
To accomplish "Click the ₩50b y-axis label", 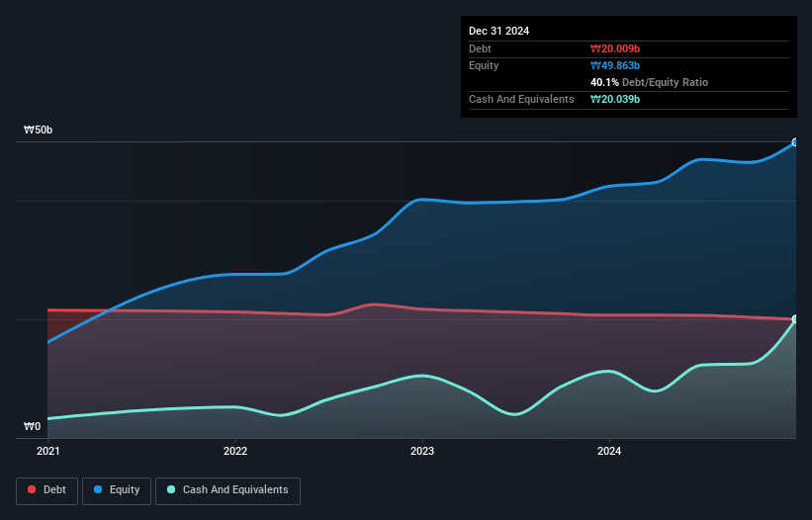I will 38,130.
